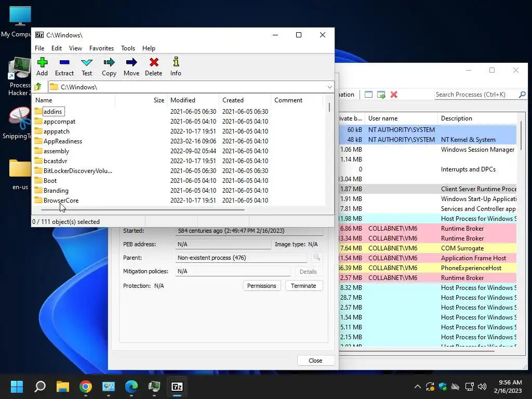Open Microsoft Edge from taskbar

coord(131,386)
